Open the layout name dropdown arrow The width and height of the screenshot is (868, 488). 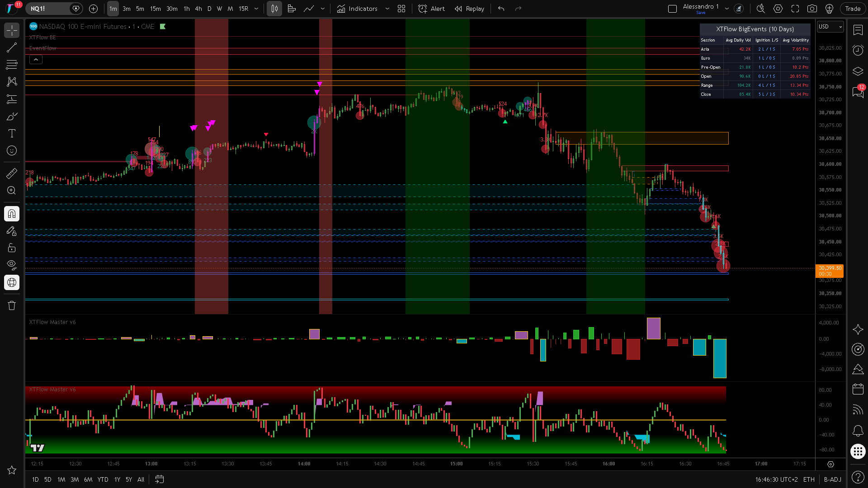coord(726,9)
